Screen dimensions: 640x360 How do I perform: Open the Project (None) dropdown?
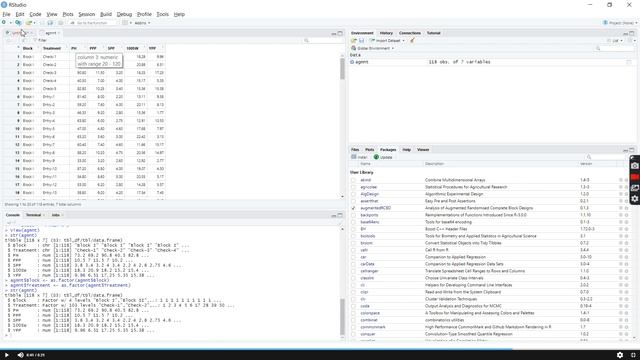click(x=620, y=23)
